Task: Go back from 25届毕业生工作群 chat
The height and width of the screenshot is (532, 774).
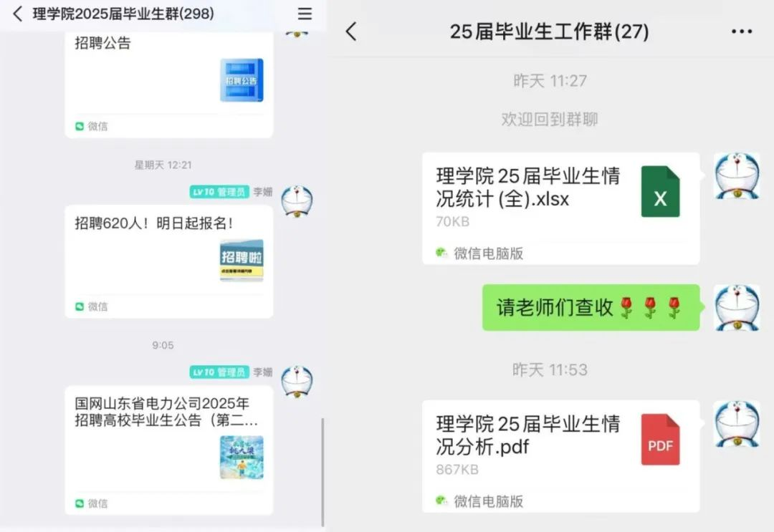Action: [x=351, y=32]
